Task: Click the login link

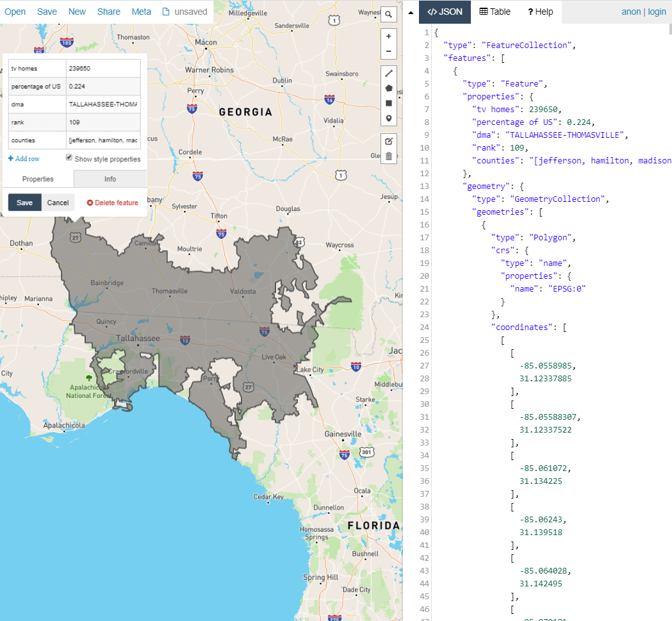Action: [657, 12]
